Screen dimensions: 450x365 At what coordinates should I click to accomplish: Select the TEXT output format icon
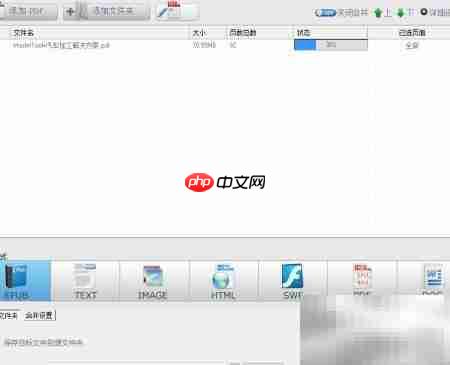click(86, 281)
